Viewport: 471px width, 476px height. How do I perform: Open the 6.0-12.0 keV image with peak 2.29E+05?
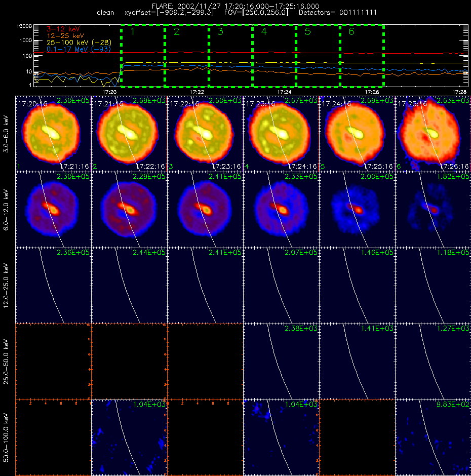pos(129,210)
